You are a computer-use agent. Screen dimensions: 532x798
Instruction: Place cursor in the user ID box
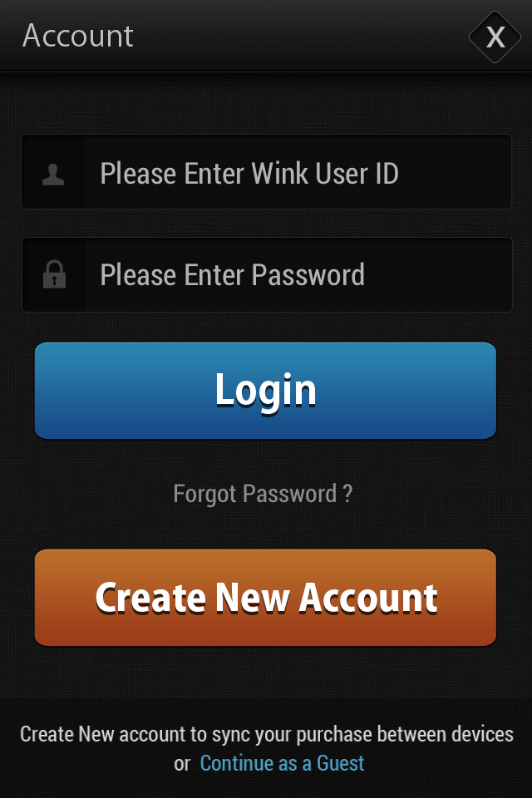pos(266,172)
